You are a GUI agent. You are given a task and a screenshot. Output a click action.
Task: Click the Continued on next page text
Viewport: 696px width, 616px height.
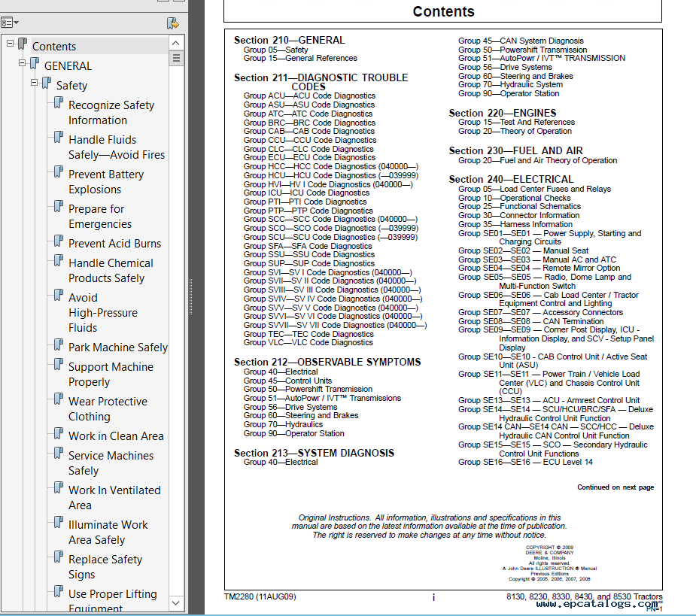coord(615,487)
